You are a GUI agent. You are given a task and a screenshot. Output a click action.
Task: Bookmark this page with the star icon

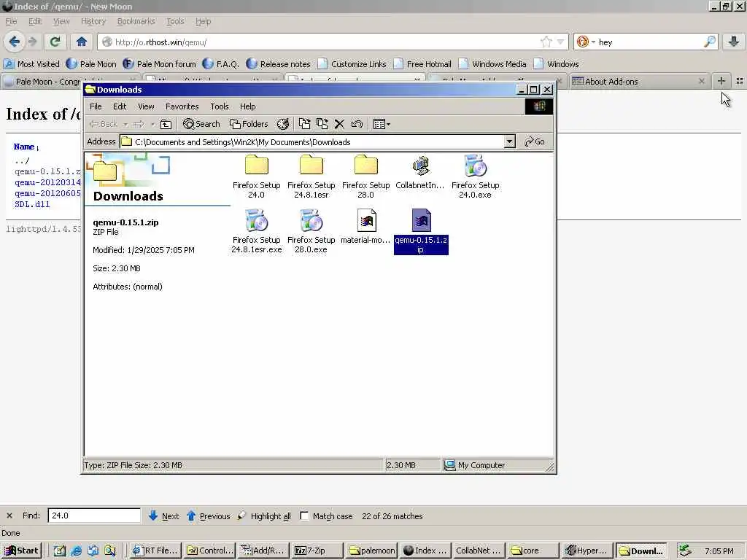click(546, 42)
